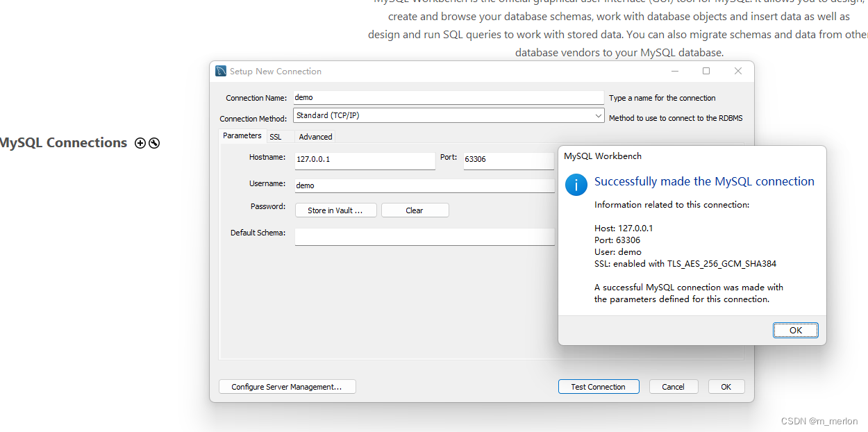Screen dimensions: 868x432
Task: Click the 'User: demo' info line
Action: point(618,251)
